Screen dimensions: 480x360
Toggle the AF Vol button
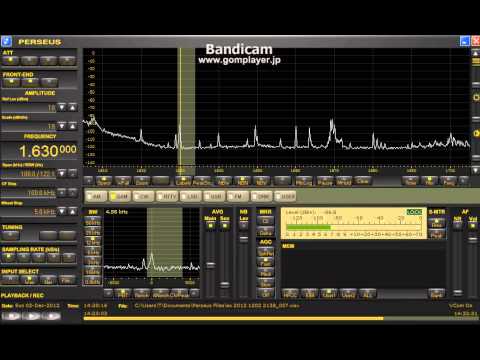(x=472, y=226)
